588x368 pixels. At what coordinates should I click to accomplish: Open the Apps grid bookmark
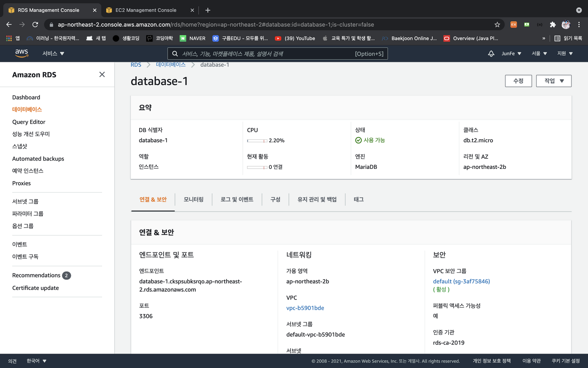point(13,39)
